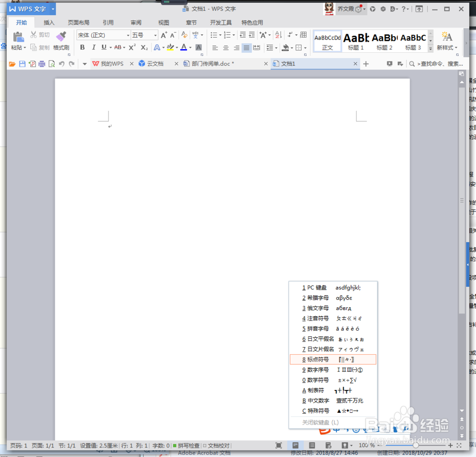This screenshot has width=476, height=457.
Task: Open the text highlight color dropdown arrow
Action: 177,48
